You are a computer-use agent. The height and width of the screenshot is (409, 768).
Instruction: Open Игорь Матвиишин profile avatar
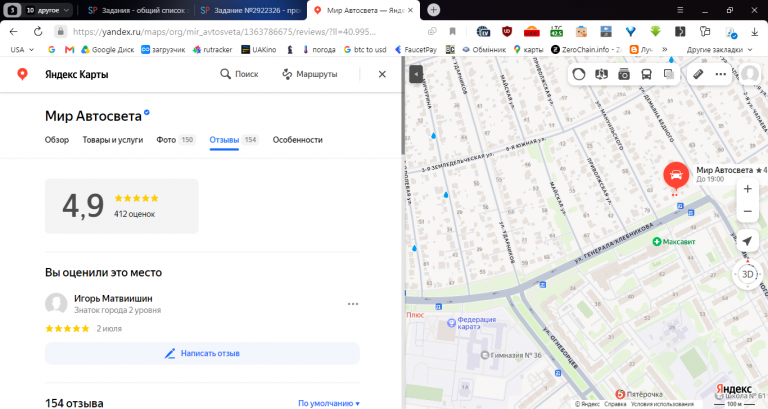click(56, 304)
